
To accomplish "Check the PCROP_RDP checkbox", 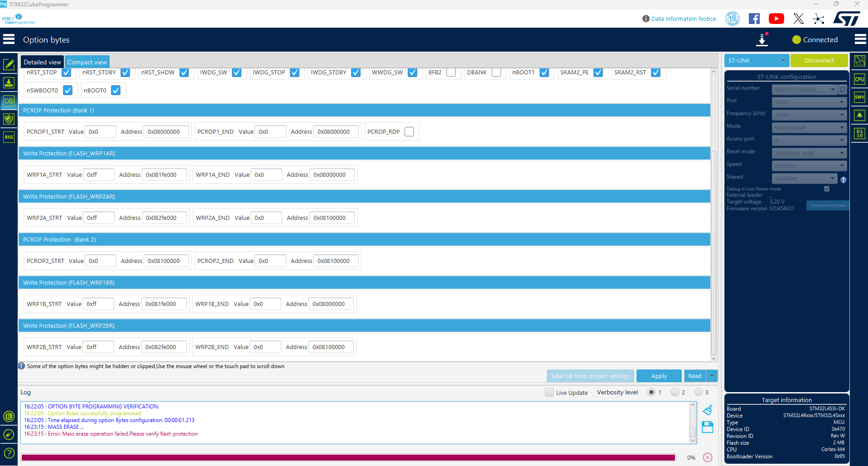I will pyautogui.click(x=410, y=132).
